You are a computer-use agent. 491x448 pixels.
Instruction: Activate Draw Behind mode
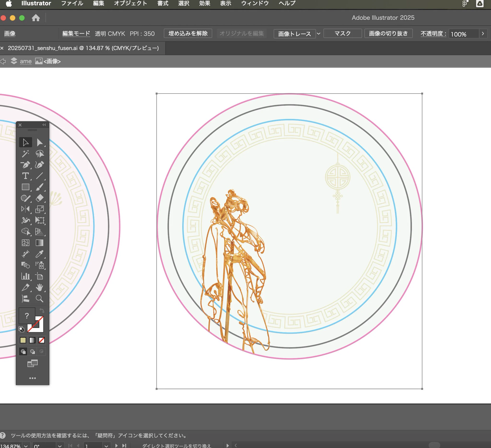pos(32,352)
